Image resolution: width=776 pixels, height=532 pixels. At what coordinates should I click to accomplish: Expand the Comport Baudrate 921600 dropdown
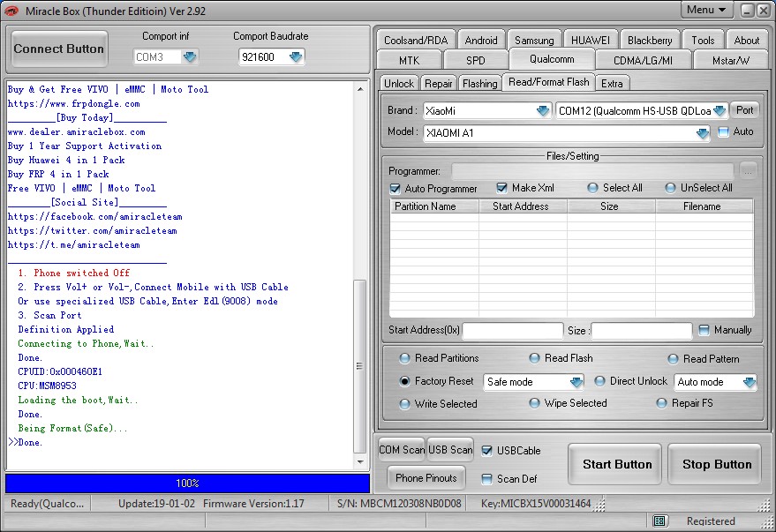tap(296, 56)
